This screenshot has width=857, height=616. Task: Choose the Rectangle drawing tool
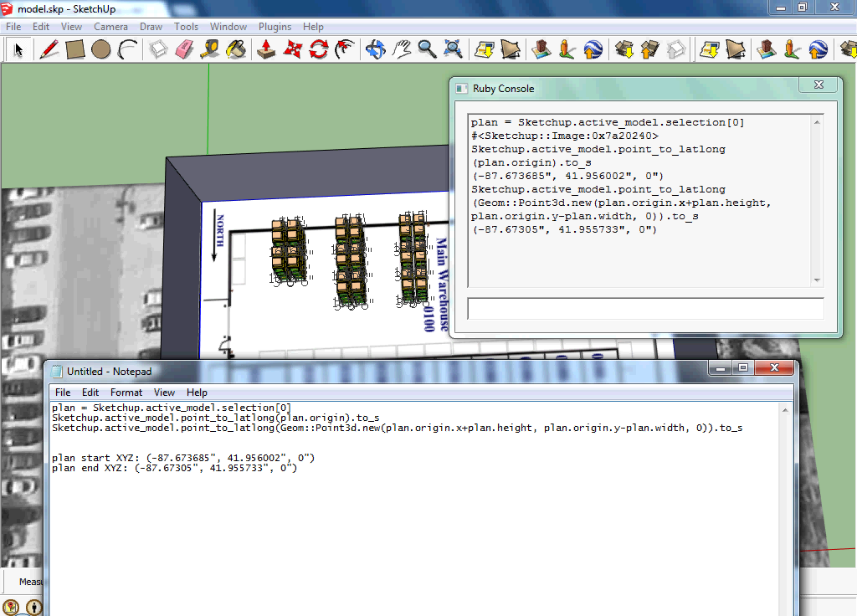coord(75,49)
